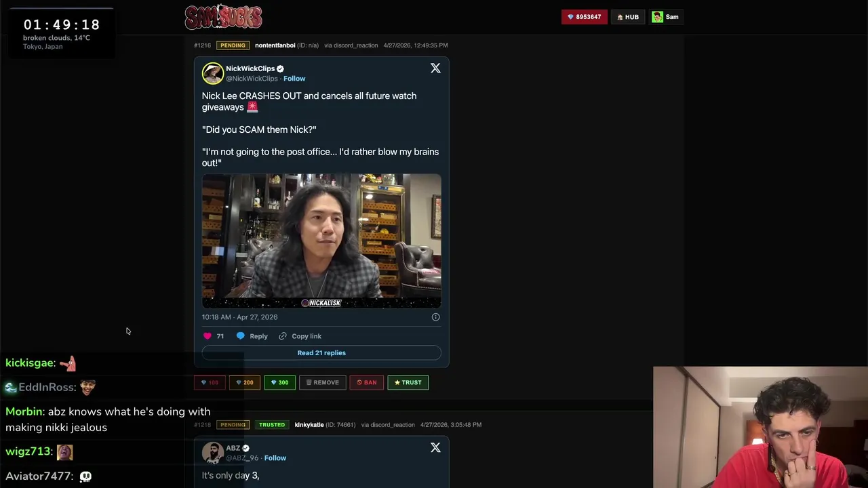Open ABZ profile avatar
This screenshot has height=488, width=868.
[x=212, y=453]
